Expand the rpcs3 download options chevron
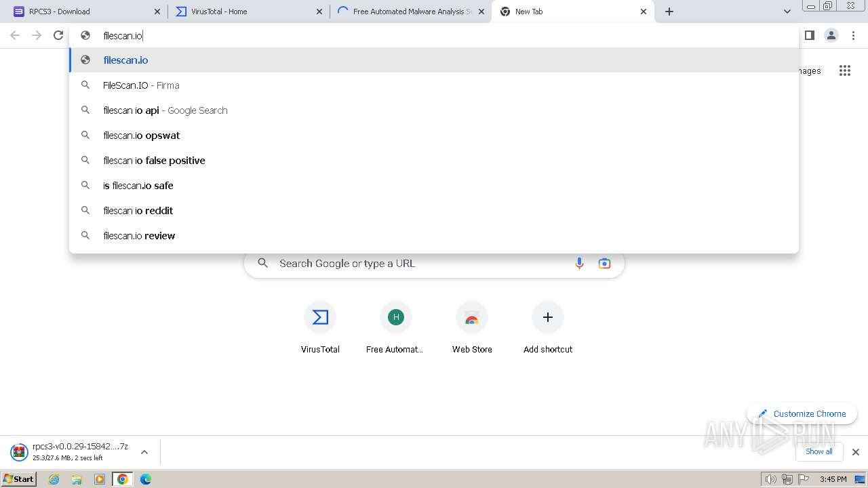 pos(144,452)
